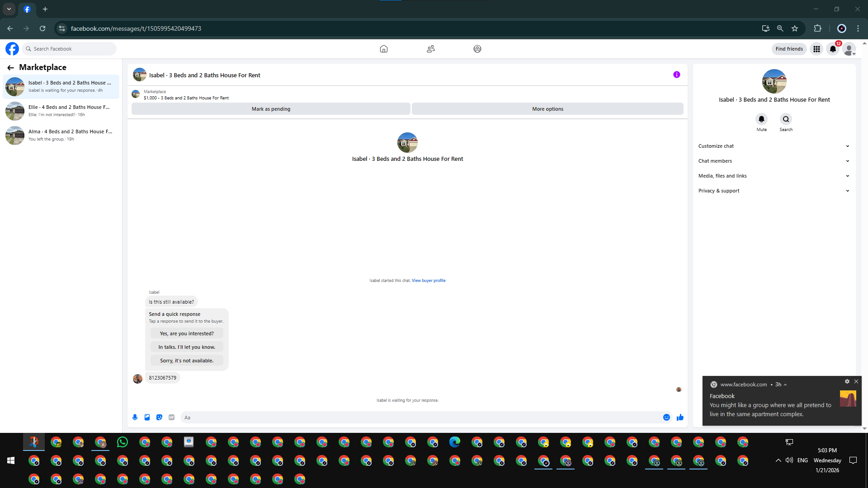Image resolution: width=868 pixels, height=488 pixels.
Task: Click the voice clip microphone icon
Action: point(135,418)
